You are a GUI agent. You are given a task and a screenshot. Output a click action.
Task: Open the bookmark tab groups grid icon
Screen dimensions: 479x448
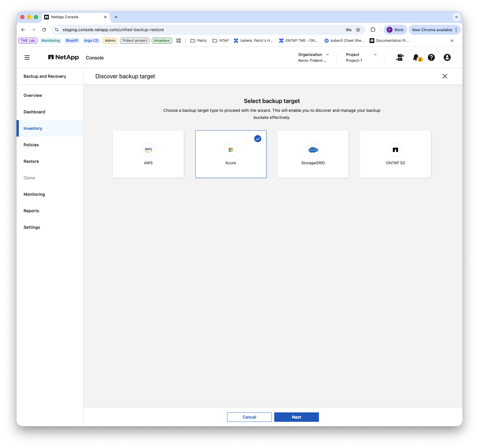coord(179,41)
